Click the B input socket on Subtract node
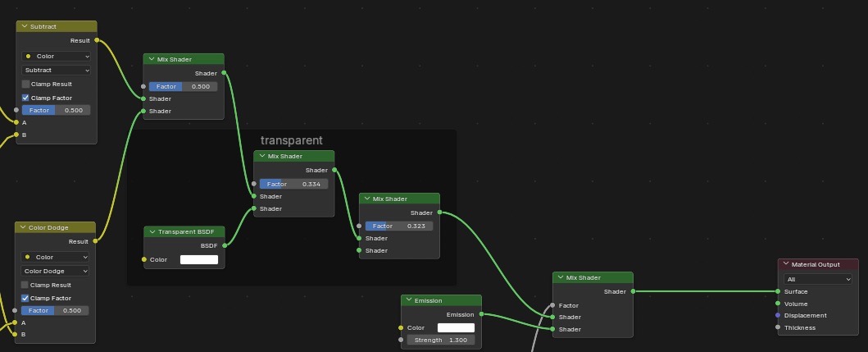 pos(16,135)
